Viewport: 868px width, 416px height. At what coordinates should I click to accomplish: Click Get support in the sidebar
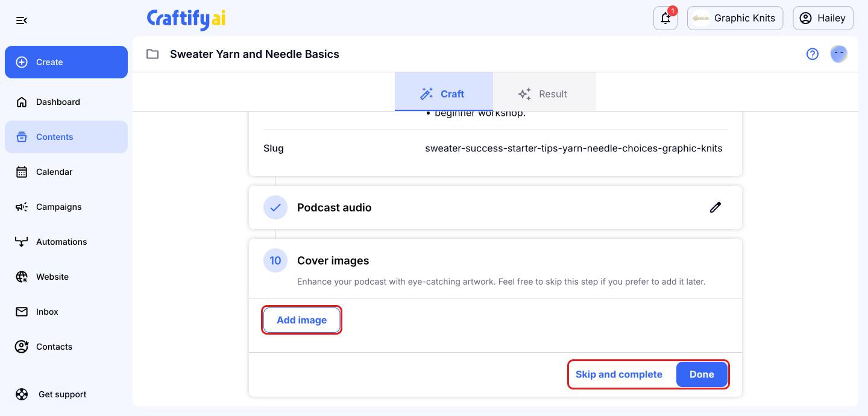[x=66, y=394]
